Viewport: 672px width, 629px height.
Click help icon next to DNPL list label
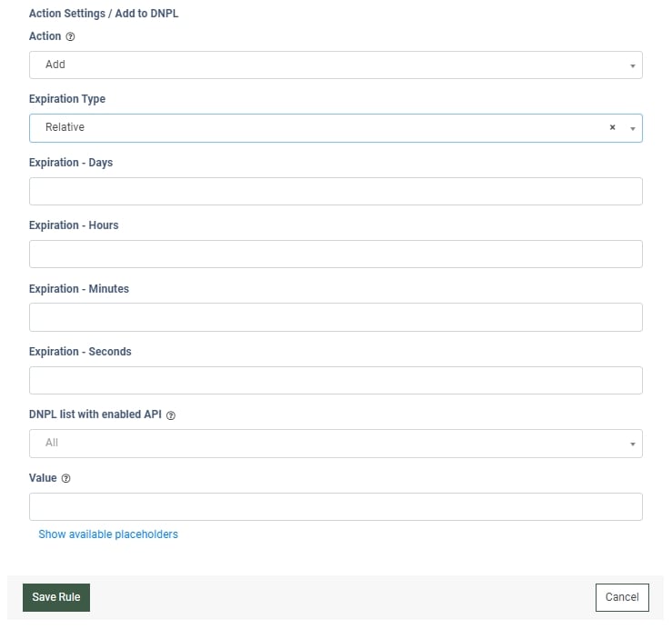pos(171,415)
